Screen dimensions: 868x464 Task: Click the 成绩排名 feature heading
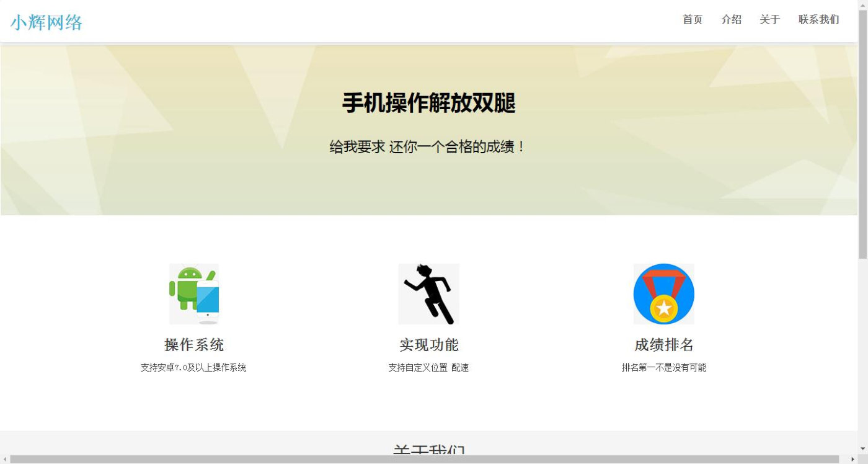coord(663,345)
